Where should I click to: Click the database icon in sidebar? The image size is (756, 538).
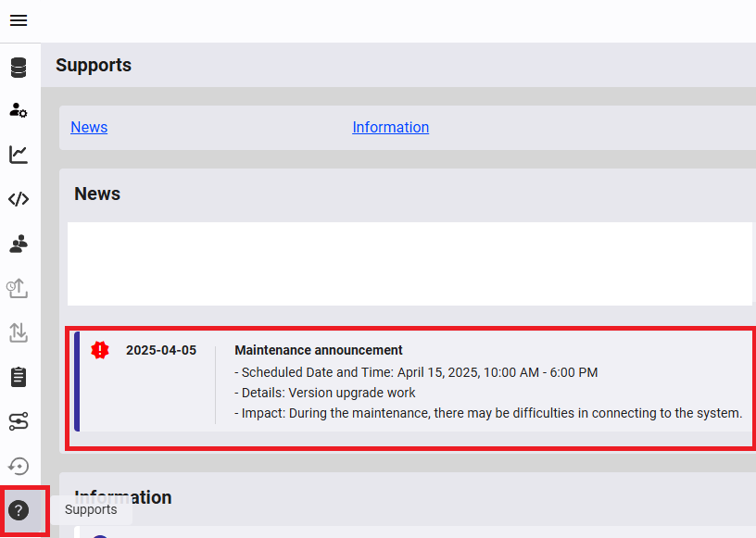(x=19, y=68)
